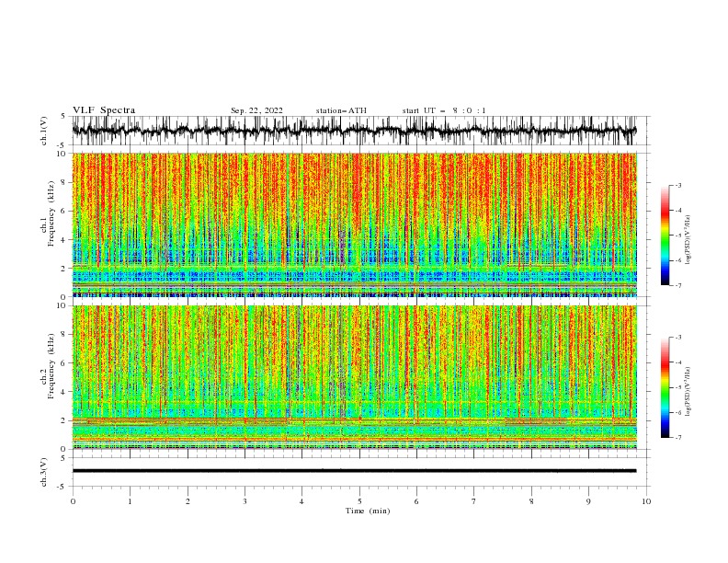Click time-axis tick label '8'
The height and width of the screenshot is (563, 728).
[x=531, y=501]
